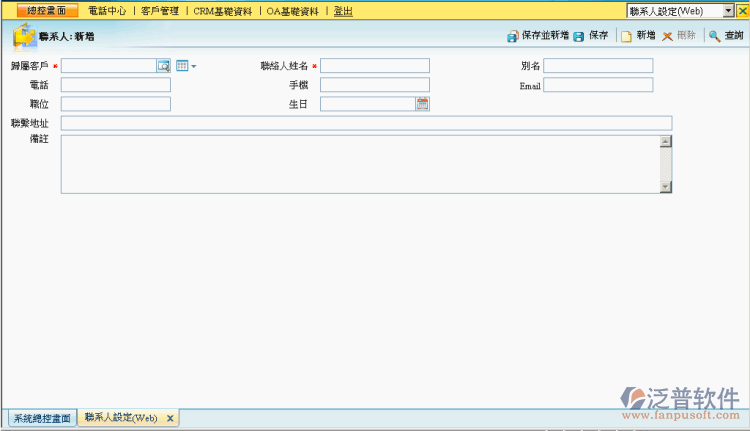The height and width of the screenshot is (431, 750).
Task: Focus the Email input field
Action: coord(598,85)
